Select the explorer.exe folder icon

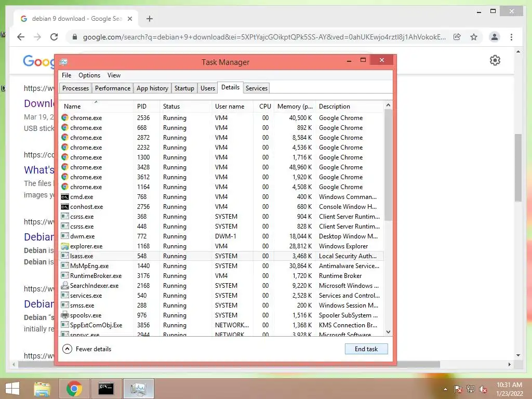click(64, 246)
